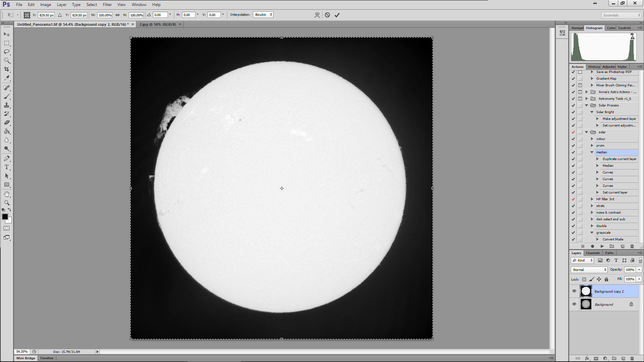Select the Brush tool

[7, 96]
